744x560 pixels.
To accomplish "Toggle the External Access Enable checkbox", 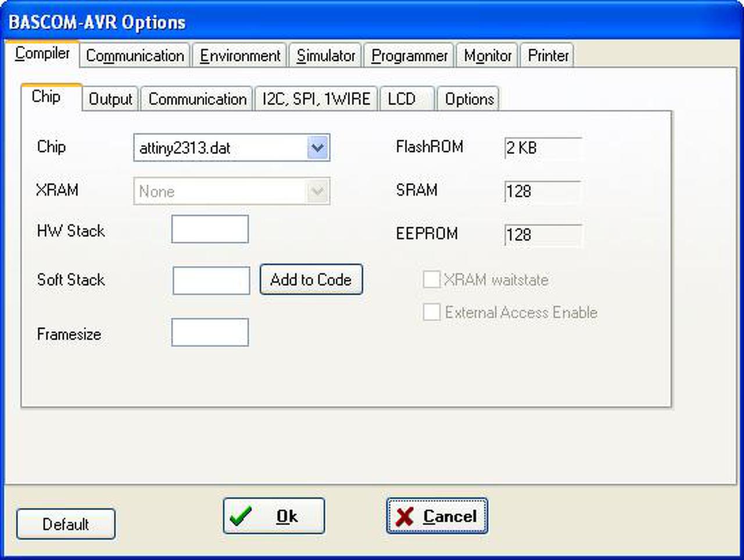I will [431, 312].
